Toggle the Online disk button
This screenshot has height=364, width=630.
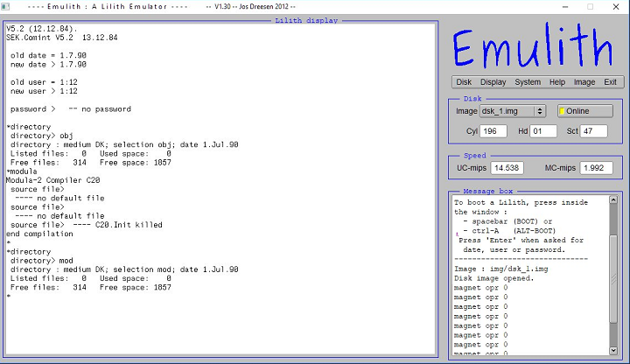[x=585, y=111]
